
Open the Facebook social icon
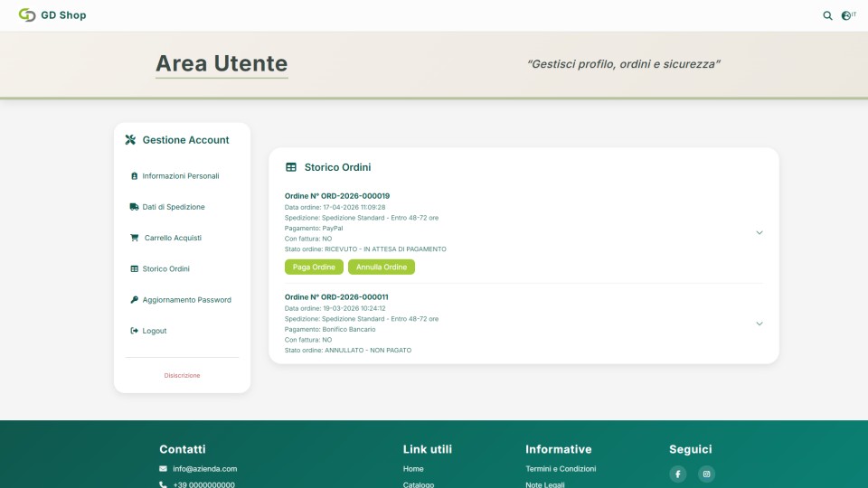677,474
